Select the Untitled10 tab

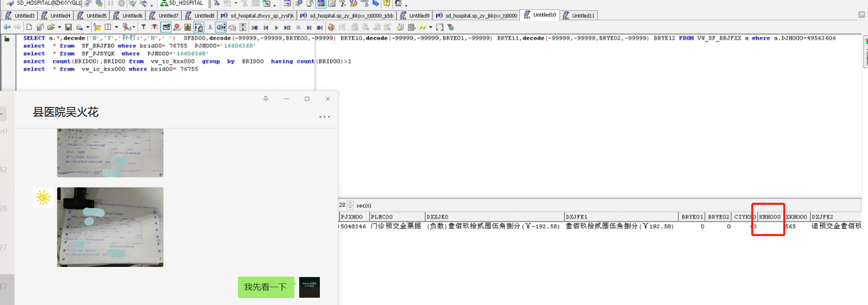(x=540, y=15)
